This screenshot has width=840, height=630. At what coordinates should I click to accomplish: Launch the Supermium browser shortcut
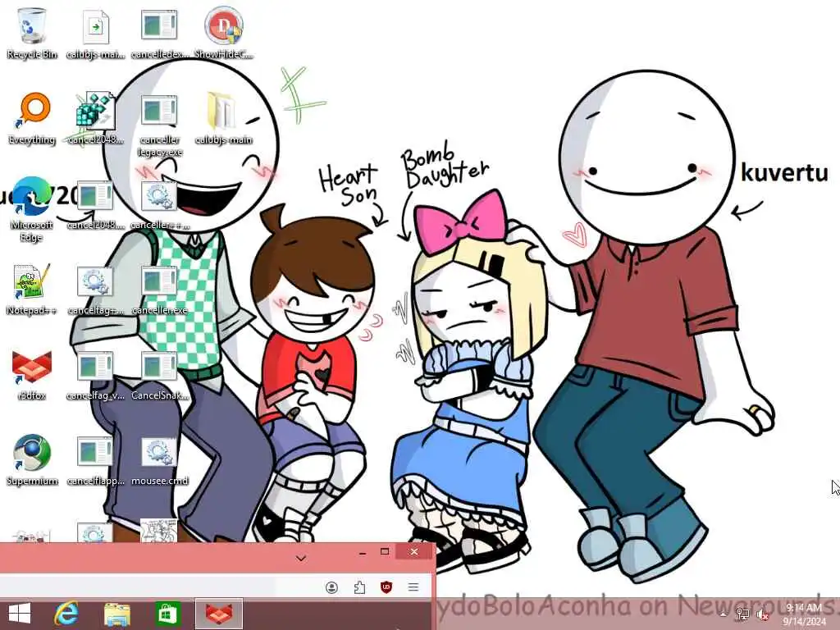point(32,459)
